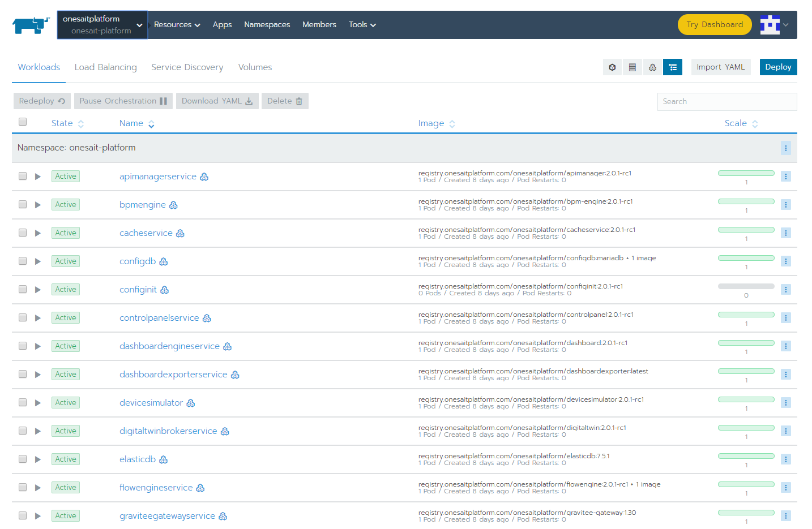
Task: Open the user avatar menu icon
Action: (770, 24)
